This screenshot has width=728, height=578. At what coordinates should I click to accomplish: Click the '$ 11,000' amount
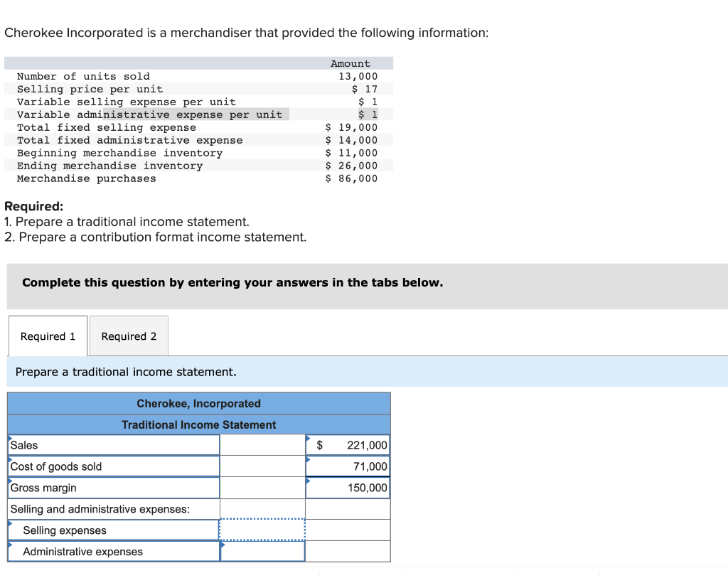point(351,153)
